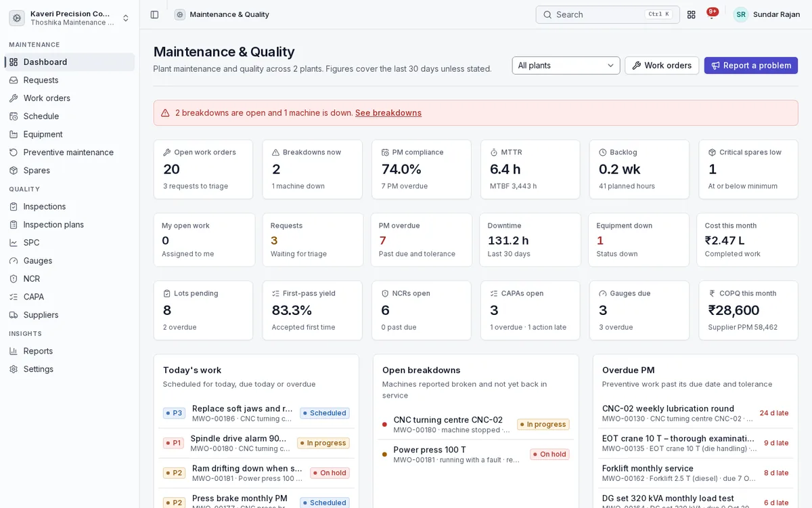The image size is (812, 508).
Task: Open Ram drifting down work item
Action: click(x=256, y=473)
